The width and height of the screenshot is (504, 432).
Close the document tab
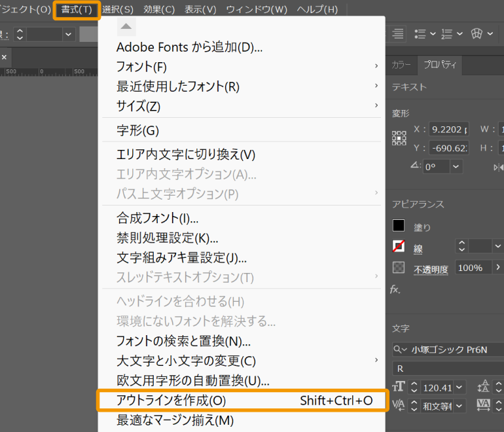4,57
